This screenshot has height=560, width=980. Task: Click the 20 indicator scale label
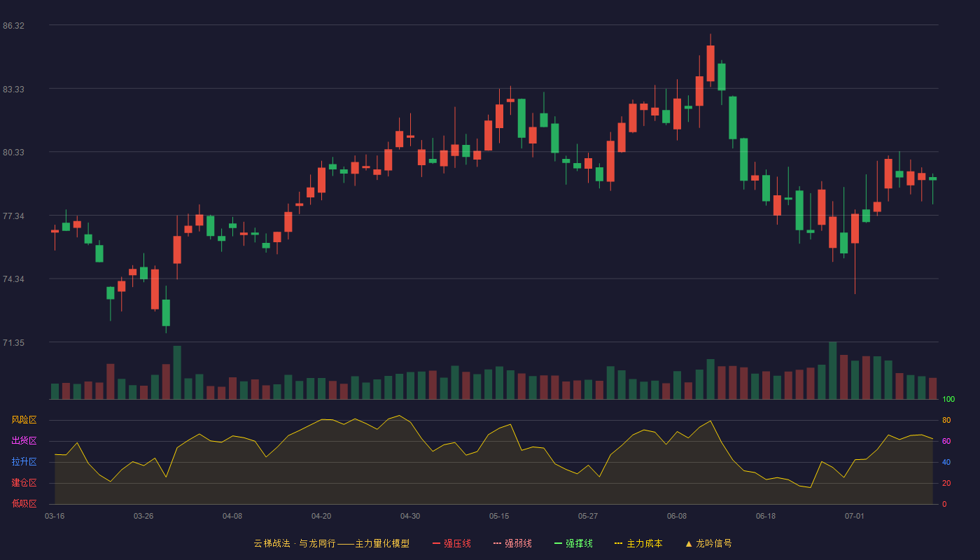coord(946,483)
